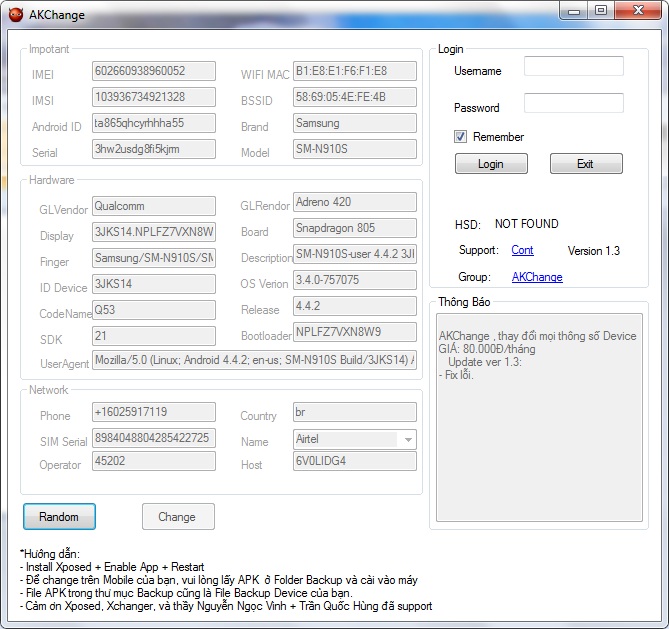Click the Random button
This screenshot has width=669, height=629.
tap(59, 517)
